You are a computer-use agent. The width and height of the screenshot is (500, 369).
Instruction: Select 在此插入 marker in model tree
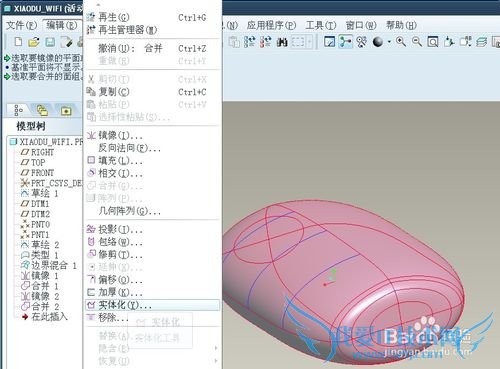click(x=45, y=317)
